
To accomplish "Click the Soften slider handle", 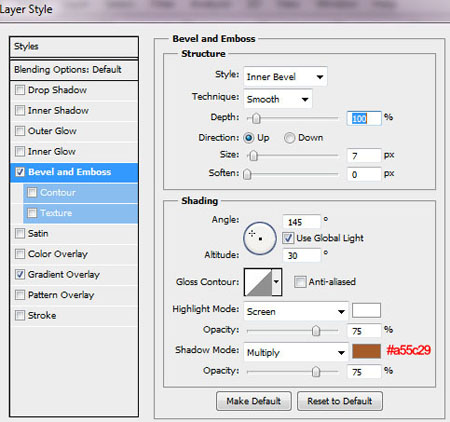I will click(247, 174).
